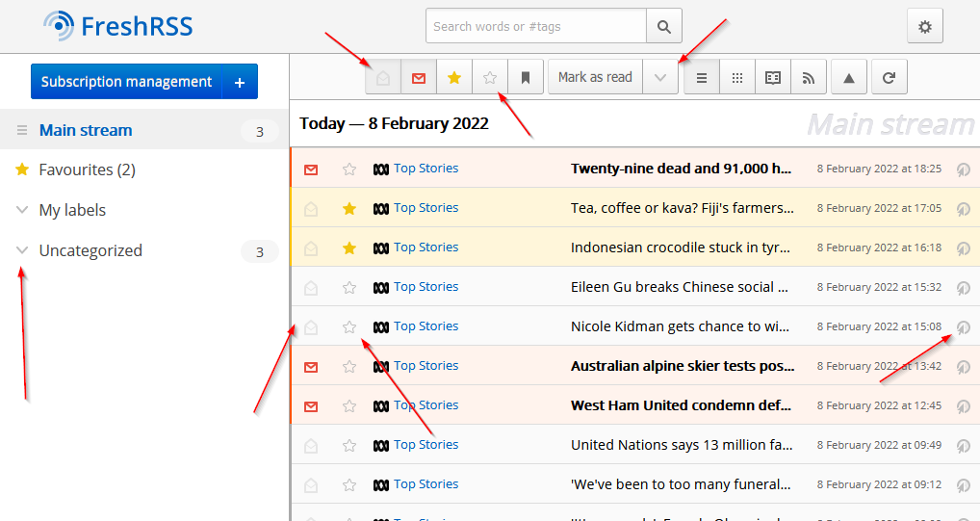Screen dimensions: 980x521
Task: Open Favourites (2) in the sidebar
Action: point(87,169)
